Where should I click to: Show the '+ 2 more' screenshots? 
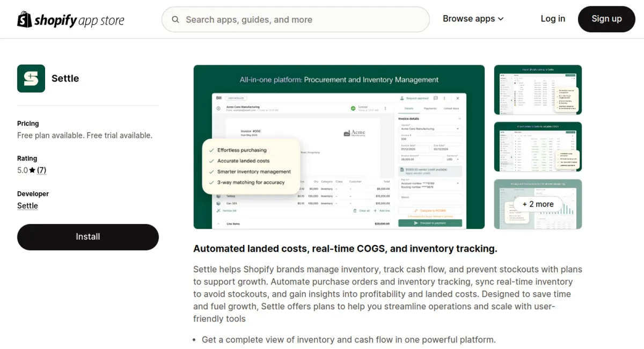point(538,204)
